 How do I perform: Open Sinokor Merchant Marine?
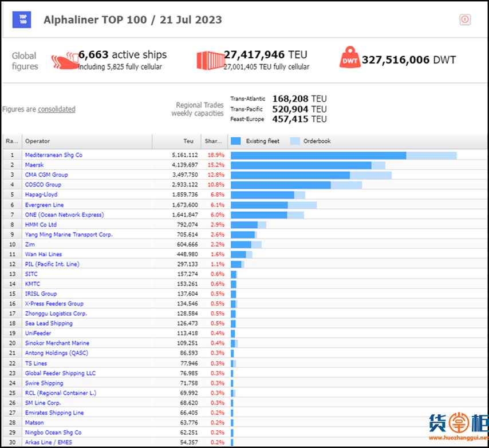point(57,343)
